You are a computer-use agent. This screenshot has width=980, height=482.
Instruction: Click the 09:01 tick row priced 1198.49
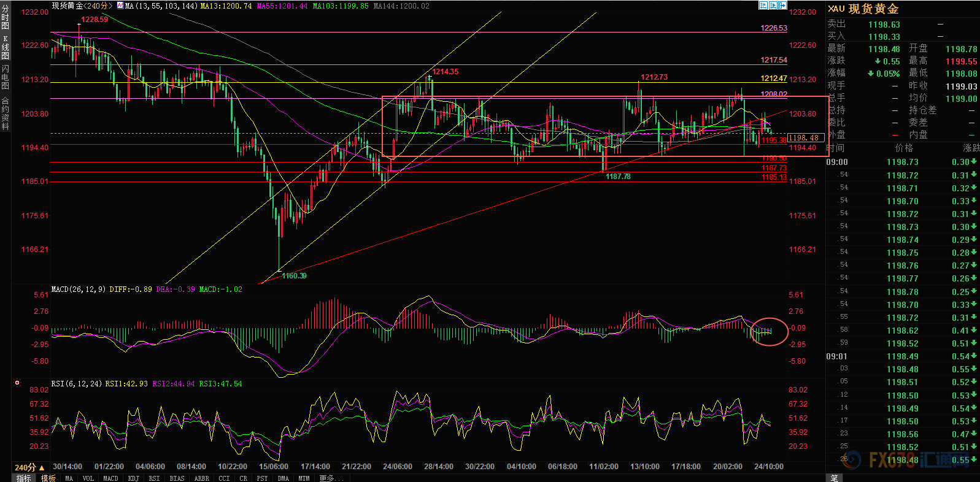pyautogui.click(x=902, y=356)
